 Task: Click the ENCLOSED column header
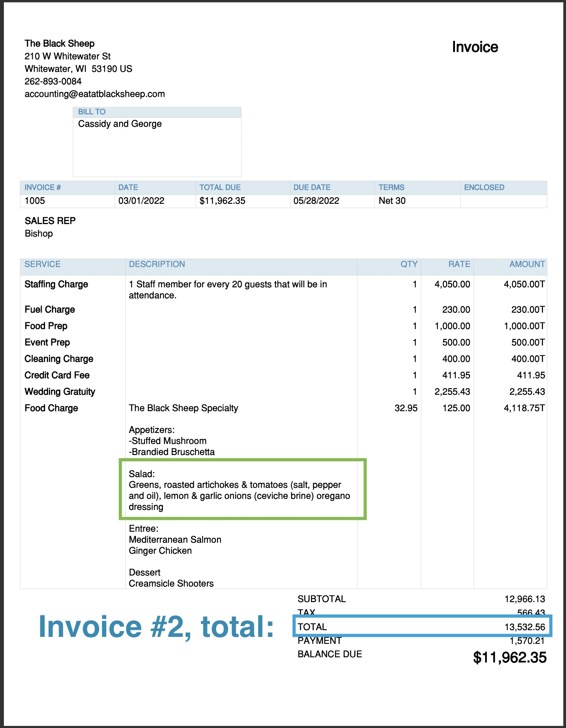(484, 187)
